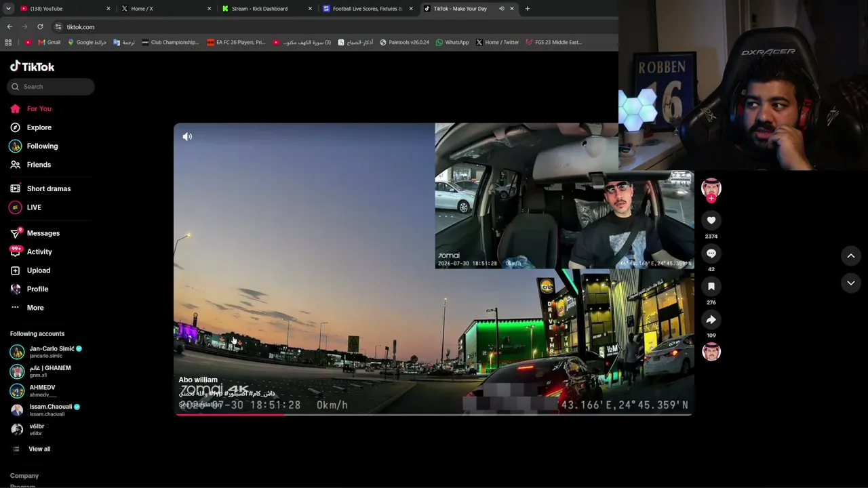Open the EA FC 26 Players bookmark
868x488 pixels.
[x=236, y=42]
